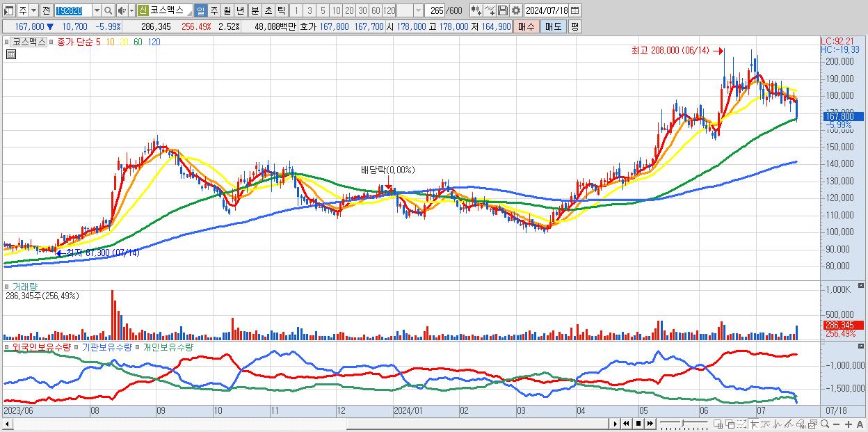
Task: Click the playback speed slider handle
Action: click(682, 424)
